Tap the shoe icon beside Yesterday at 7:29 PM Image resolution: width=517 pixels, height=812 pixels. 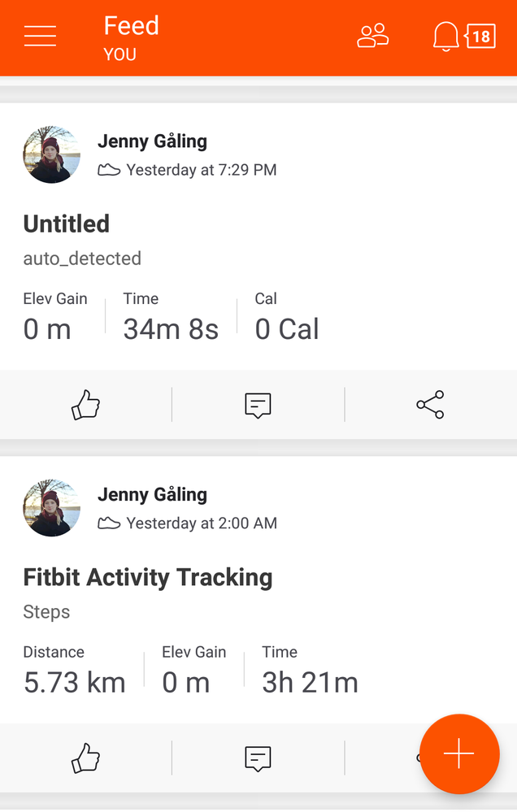[109, 170]
